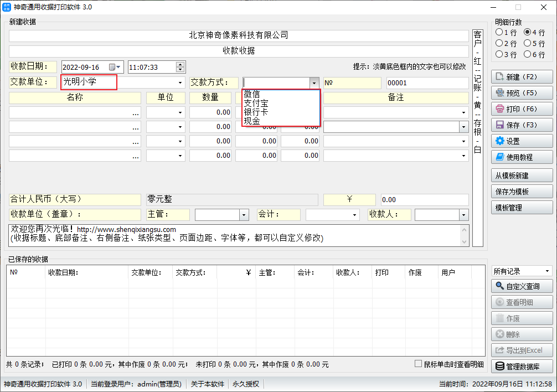The image size is (557, 392).
Task: Expand the 所有记录 filter dropdown
Action: pyautogui.click(x=547, y=271)
